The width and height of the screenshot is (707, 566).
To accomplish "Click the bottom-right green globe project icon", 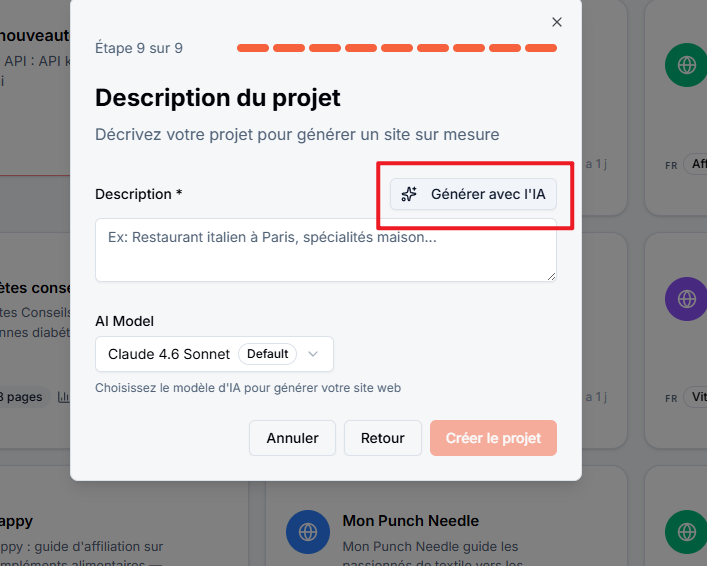I will [x=686, y=532].
